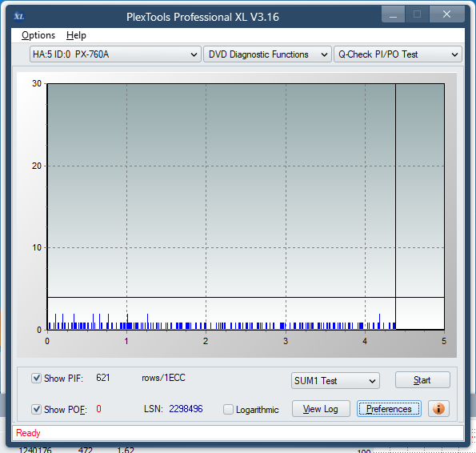Click the Preferences button
476x453 pixels.
tap(389, 409)
